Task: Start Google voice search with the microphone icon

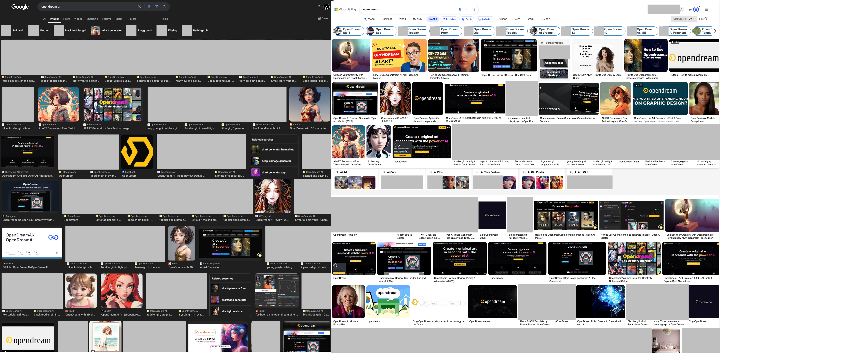Action: click(x=149, y=7)
